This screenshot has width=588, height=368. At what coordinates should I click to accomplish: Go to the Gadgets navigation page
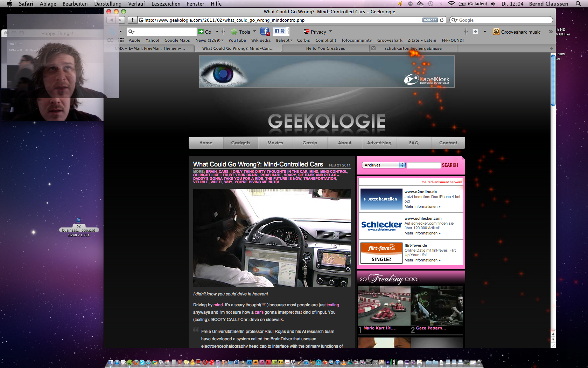[240, 143]
